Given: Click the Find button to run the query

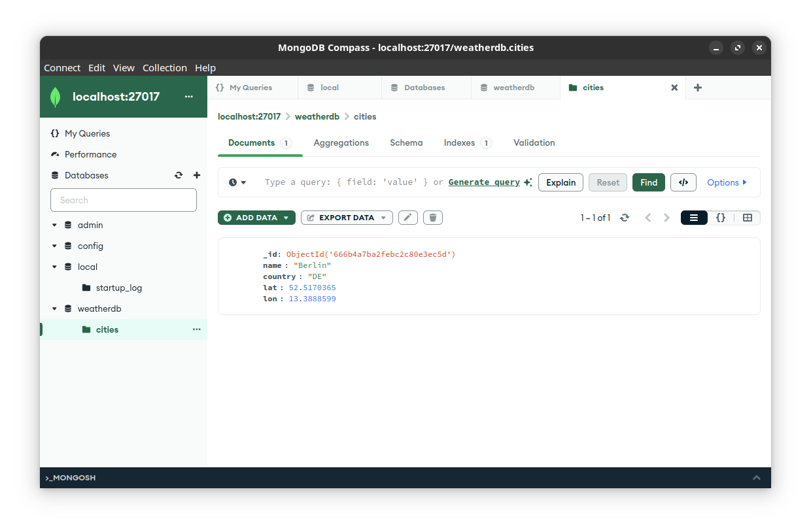Looking at the screenshot, I should [648, 182].
